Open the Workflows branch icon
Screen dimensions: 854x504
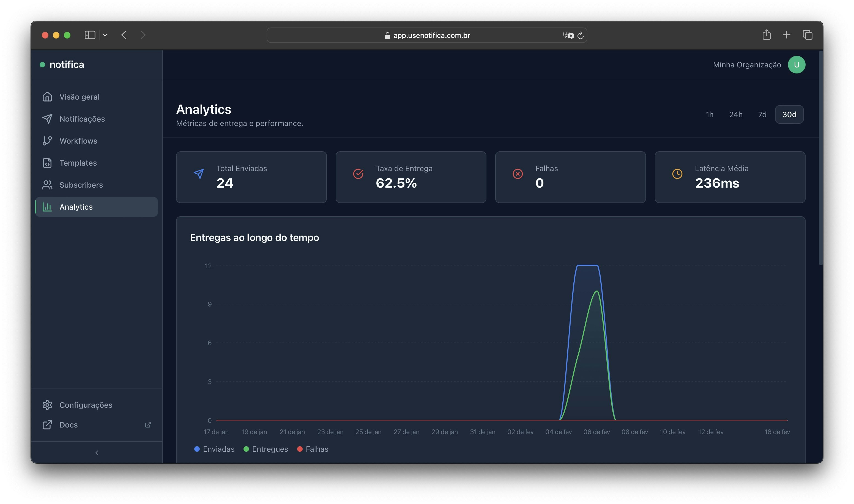coord(47,141)
